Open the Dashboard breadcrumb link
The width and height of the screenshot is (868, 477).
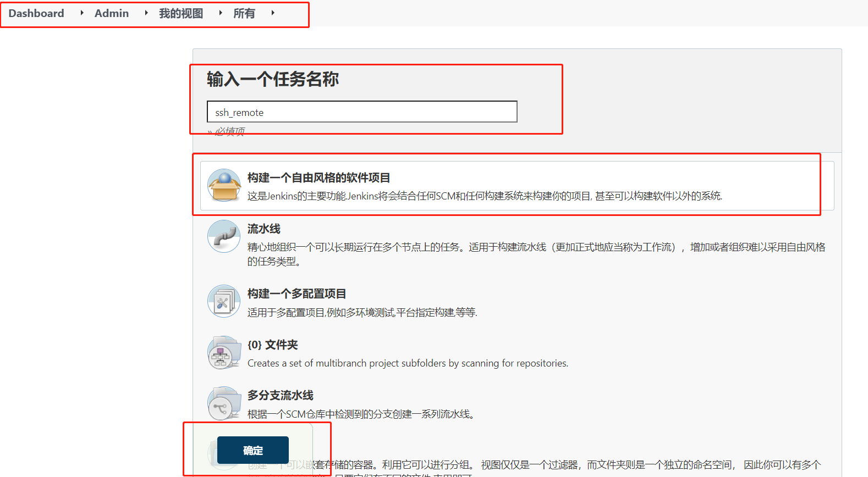pos(36,13)
